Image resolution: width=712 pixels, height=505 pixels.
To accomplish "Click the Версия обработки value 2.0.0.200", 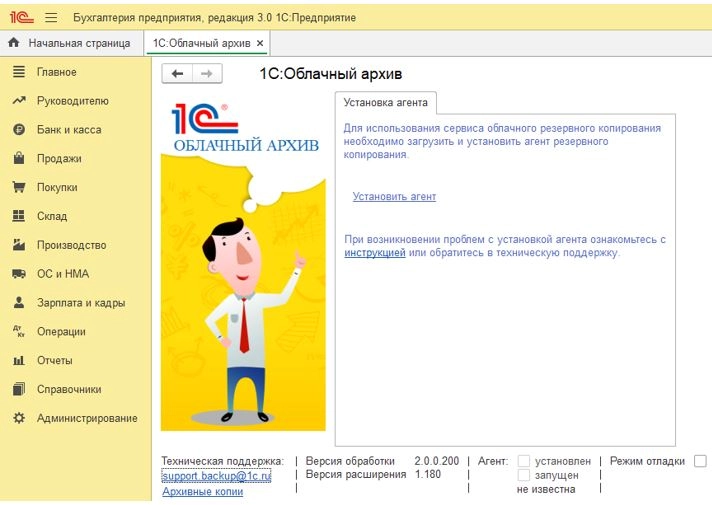I will point(436,461).
